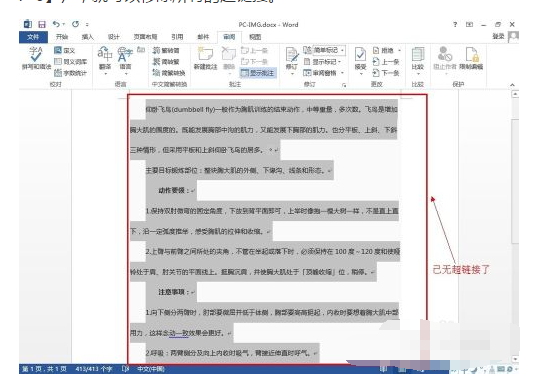The image size is (554, 386).
Task: Open the File (文件) tab
Action: click(x=33, y=37)
